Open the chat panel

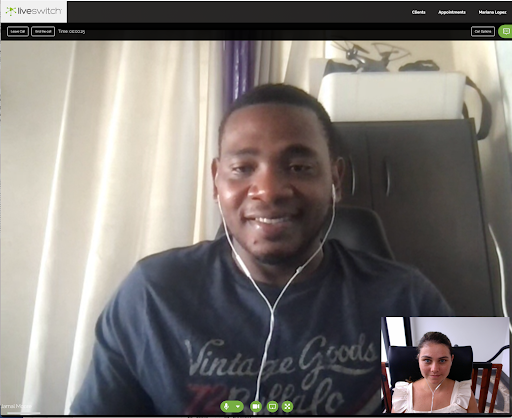point(505,31)
